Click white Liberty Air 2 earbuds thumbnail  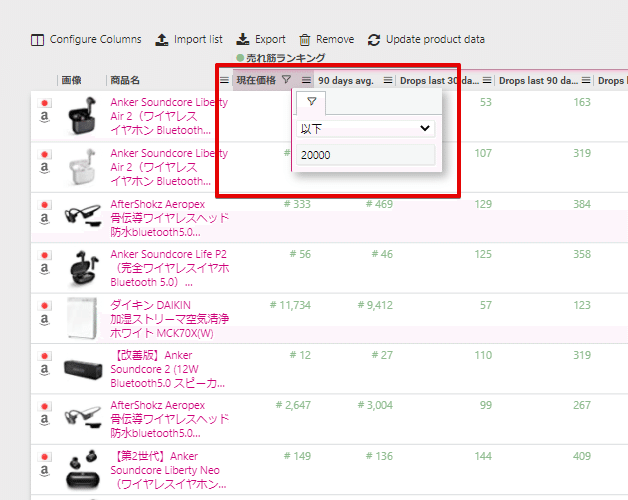pos(83,167)
